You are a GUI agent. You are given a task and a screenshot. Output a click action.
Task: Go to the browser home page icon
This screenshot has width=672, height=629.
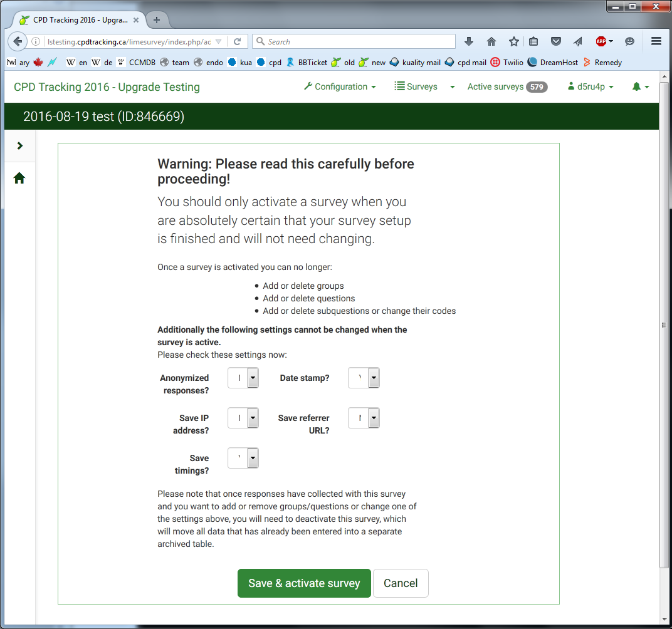(491, 41)
